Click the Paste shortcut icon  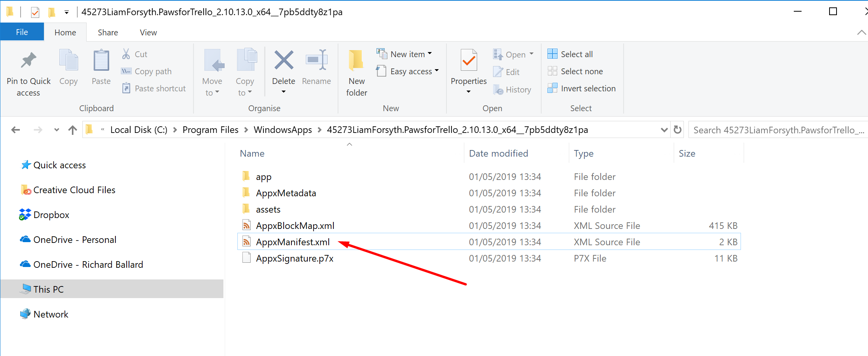pos(126,88)
